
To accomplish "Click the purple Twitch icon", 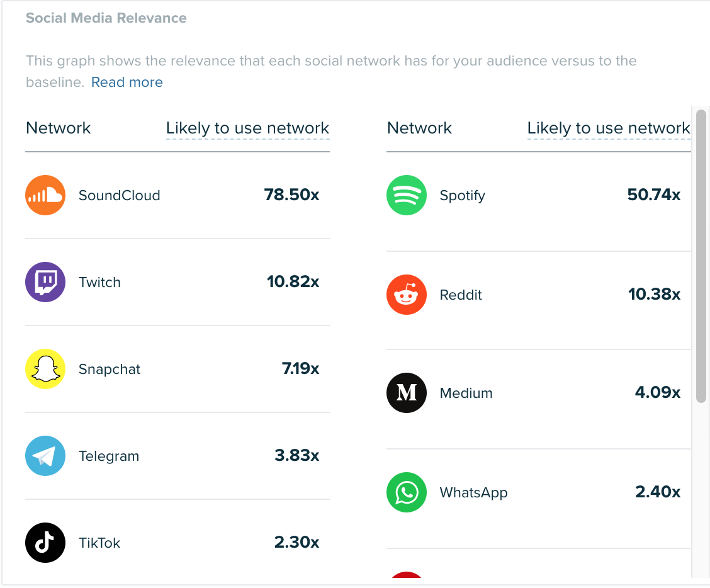I will coord(45,282).
